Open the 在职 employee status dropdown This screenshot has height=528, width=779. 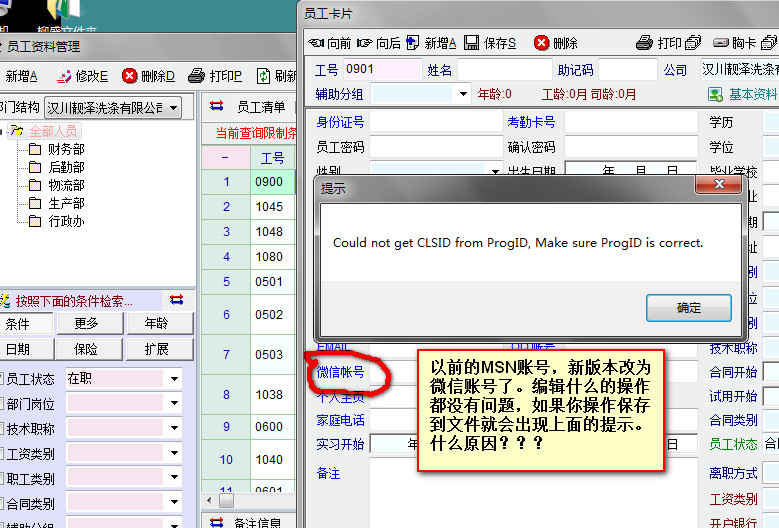(174, 379)
